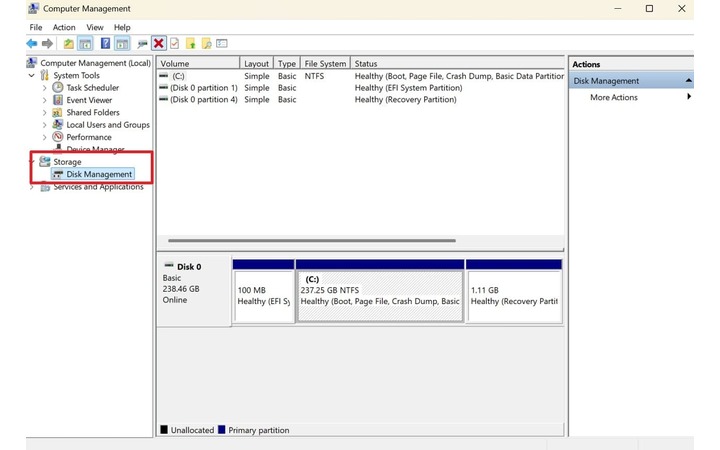Click the blue Primary partition legend swatch
Viewport: 720px width, 450px height.
tap(222, 430)
